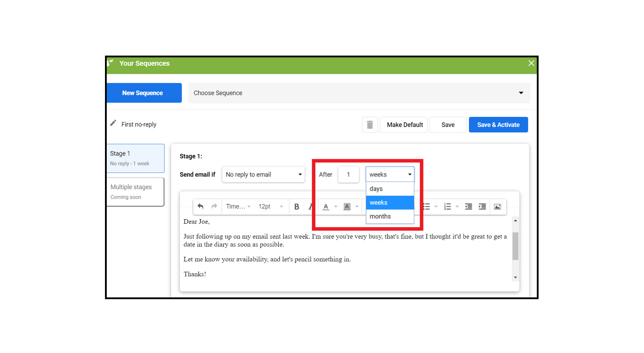Toggle bold formatting
Screen dimensions: 644x353
pyautogui.click(x=297, y=207)
